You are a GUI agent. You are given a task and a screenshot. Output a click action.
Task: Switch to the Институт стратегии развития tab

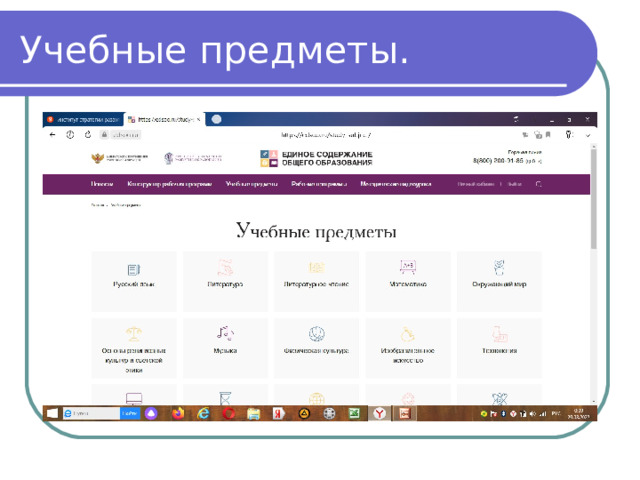point(83,120)
